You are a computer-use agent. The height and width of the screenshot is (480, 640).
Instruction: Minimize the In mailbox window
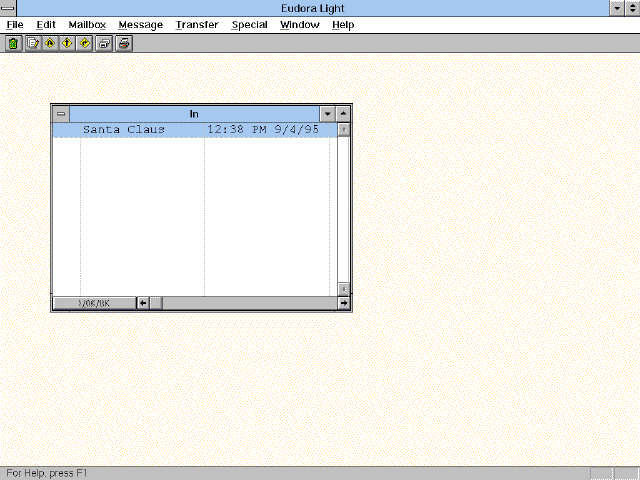(x=327, y=114)
